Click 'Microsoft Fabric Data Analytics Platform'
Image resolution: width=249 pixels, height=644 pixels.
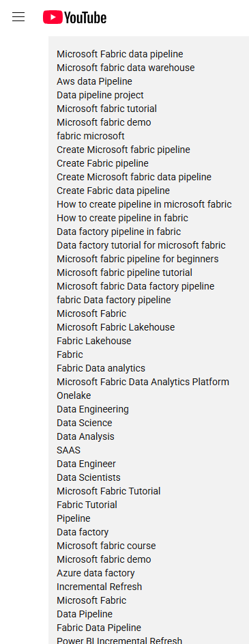tap(143, 382)
